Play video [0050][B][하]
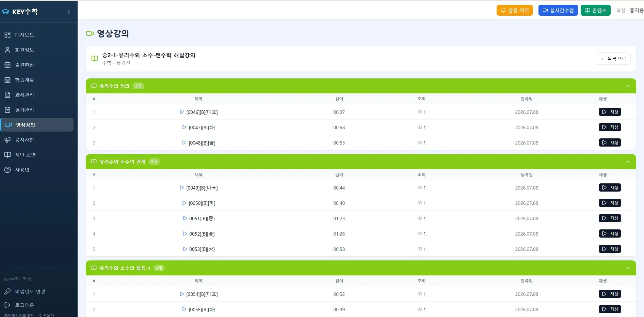The height and width of the screenshot is (317, 644). click(610, 203)
